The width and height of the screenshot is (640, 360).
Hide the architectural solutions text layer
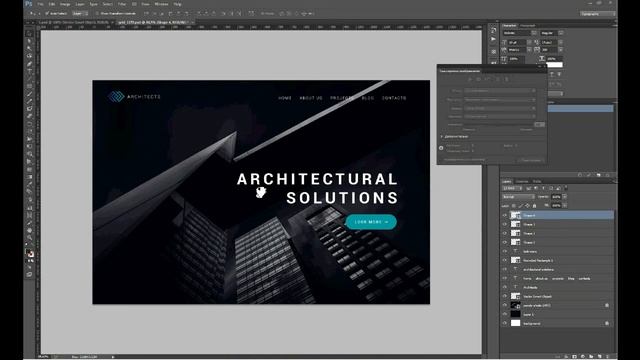click(505, 269)
